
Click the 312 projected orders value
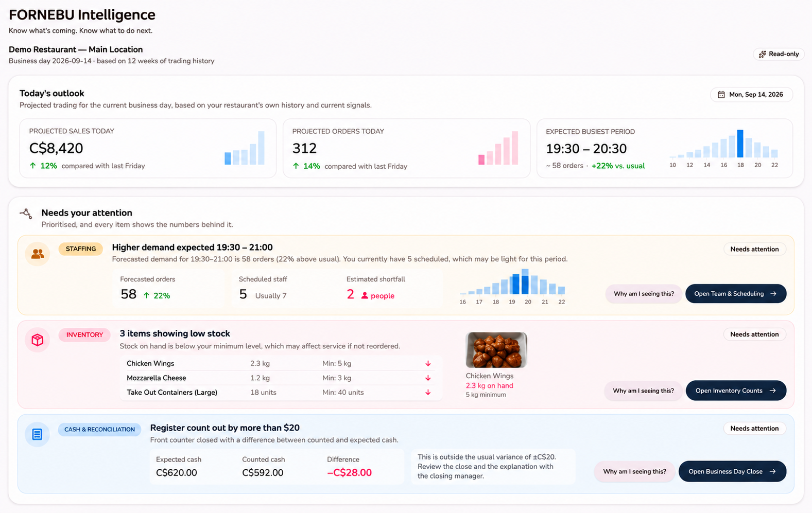tap(304, 148)
